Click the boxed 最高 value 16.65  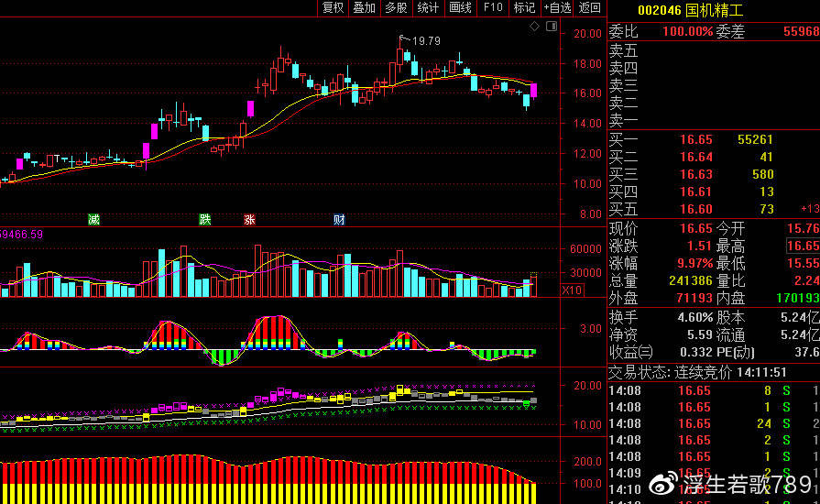pyautogui.click(x=804, y=246)
